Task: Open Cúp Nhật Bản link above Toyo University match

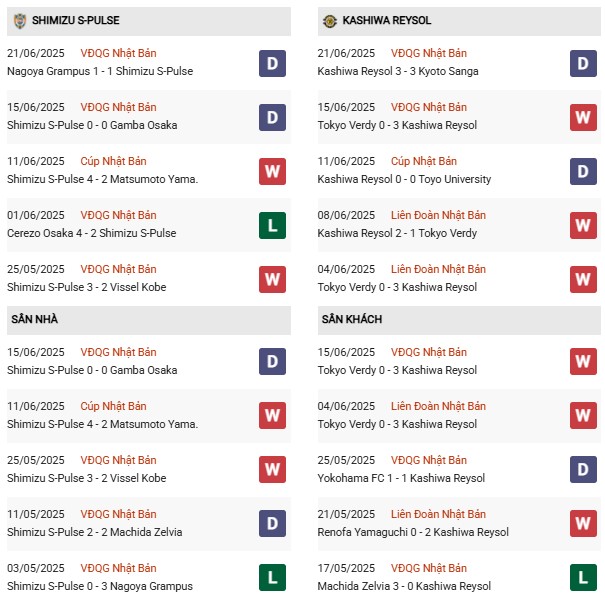Action: click(424, 161)
